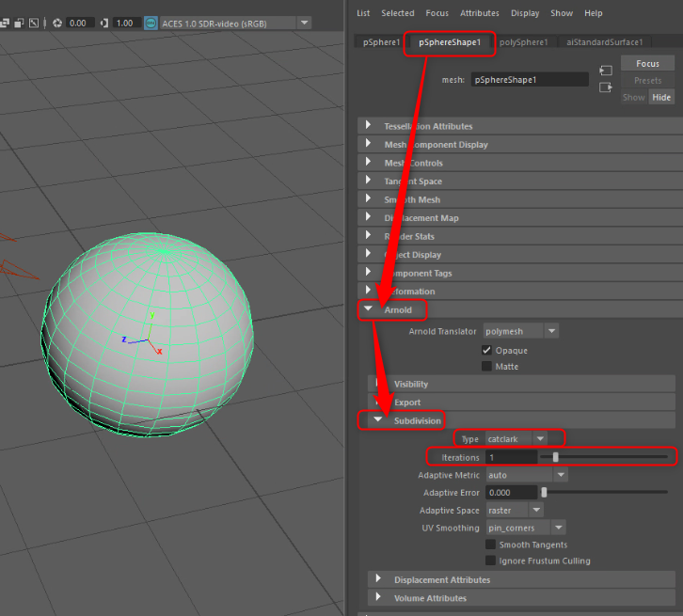
Task: Expand the Component Tags section
Action: tap(520, 273)
